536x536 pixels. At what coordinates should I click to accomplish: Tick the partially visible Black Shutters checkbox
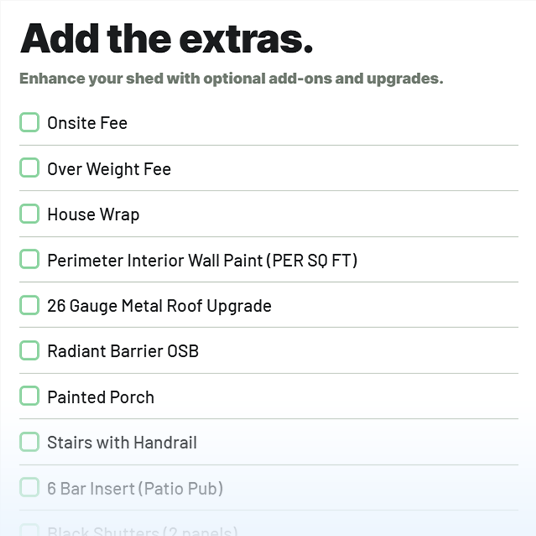pyautogui.click(x=29, y=530)
